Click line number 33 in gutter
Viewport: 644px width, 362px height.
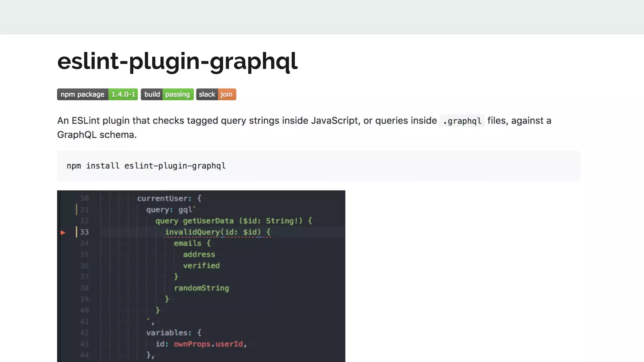tap(84, 232)
